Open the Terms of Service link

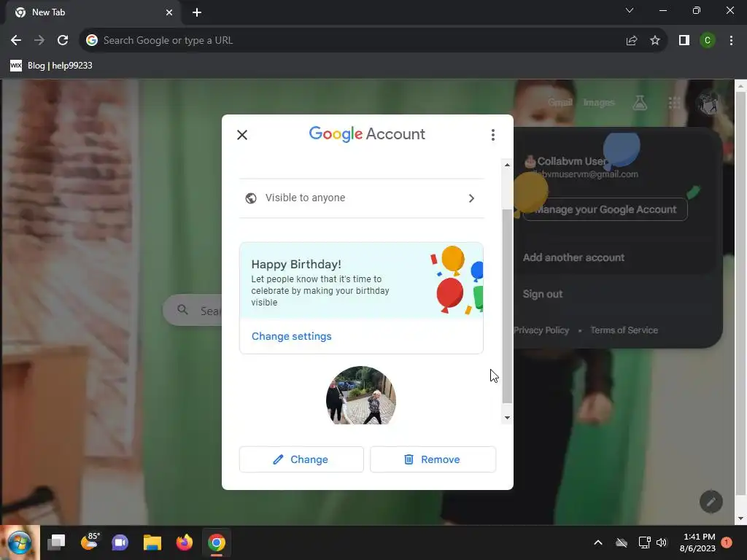point(624,330)
